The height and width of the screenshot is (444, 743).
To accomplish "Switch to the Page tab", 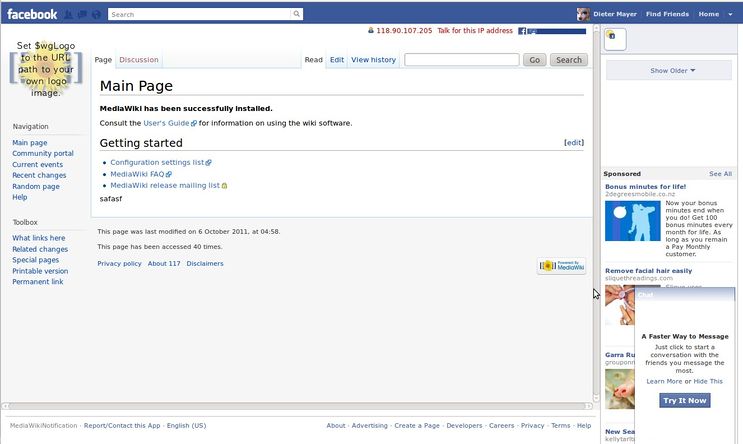I will [x=103, y=60].
